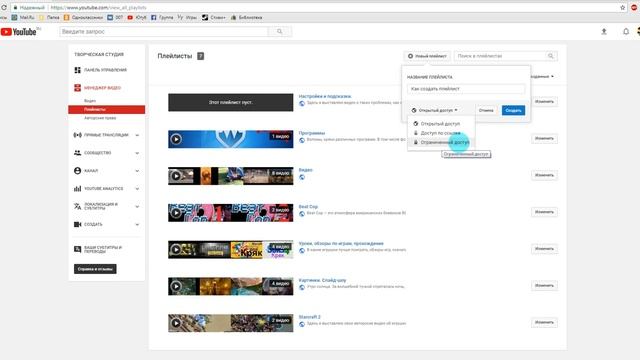Open Авторские права in the sidebar
This screenshot has height=360, width=640.
100,118
